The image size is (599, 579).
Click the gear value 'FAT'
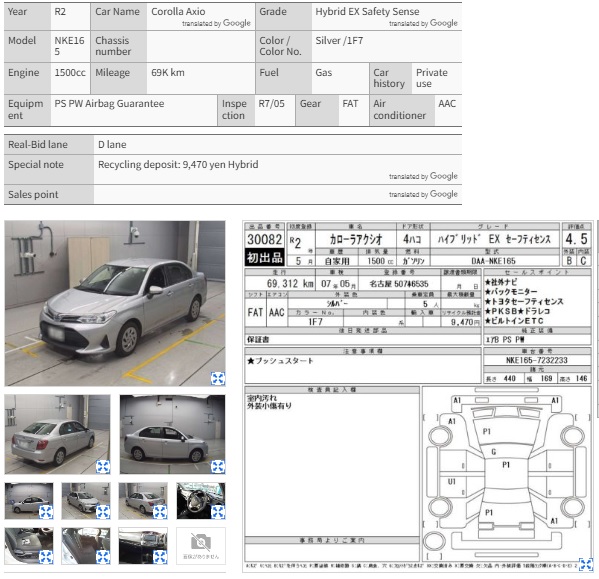click(350, 104)
